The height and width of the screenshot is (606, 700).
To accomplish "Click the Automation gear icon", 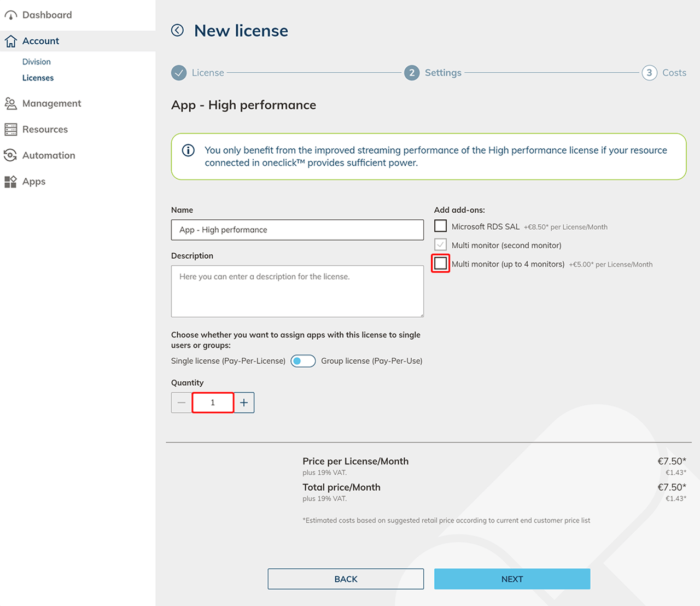I will pyautogui.click(x=10, y=155).
